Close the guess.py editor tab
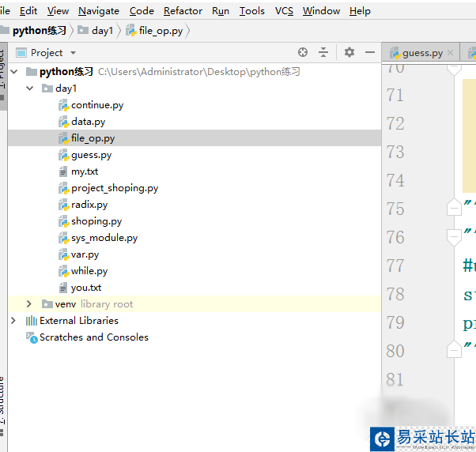Image resolution: width=476 pixels, height=452 pixels. [450, 53]
